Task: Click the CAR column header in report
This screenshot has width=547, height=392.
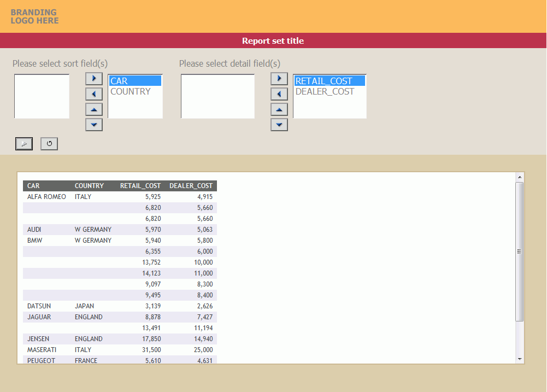Action: (x=33, y=186)
